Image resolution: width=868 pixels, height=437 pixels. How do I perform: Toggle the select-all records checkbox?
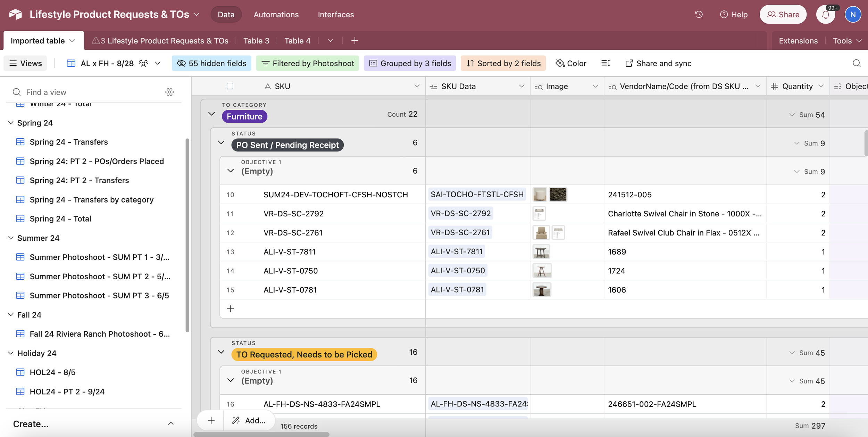[230, 86]
